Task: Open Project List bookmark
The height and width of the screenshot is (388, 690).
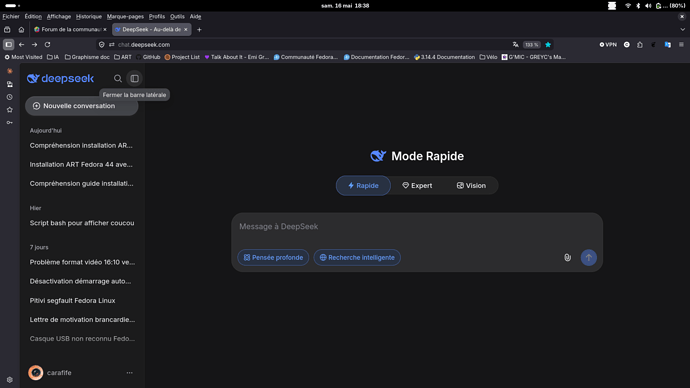Action: pyautogui.click(x=182, y=57)
